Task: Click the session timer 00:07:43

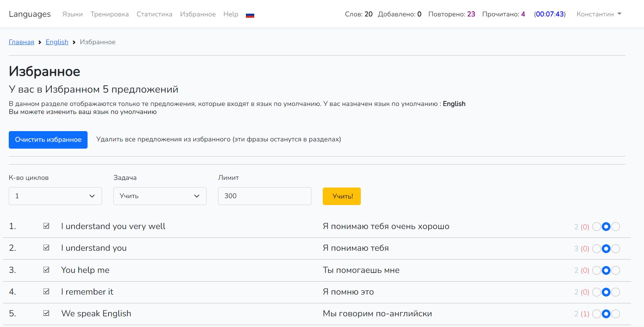Action: point(550,14)
